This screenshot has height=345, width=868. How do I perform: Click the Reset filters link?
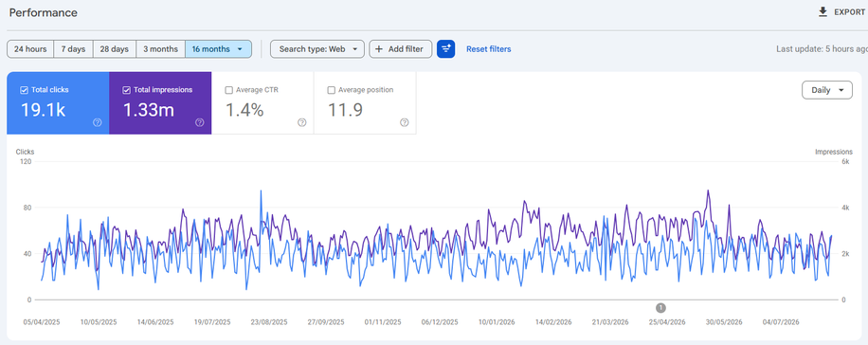tap(489, 48)
